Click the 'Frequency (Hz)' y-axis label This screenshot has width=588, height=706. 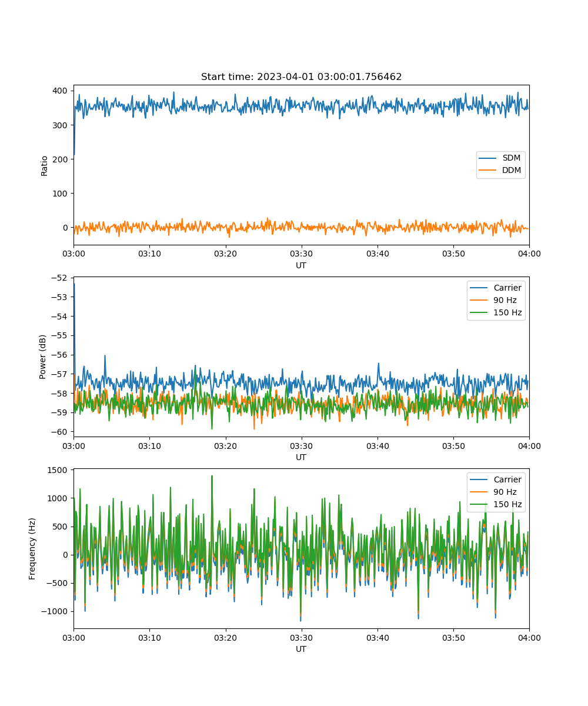[32, 548]
